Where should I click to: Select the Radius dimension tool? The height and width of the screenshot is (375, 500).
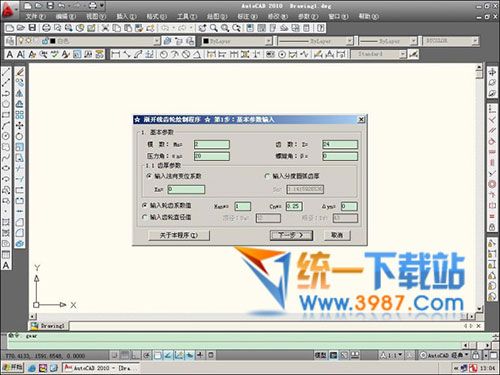[163, 54]
